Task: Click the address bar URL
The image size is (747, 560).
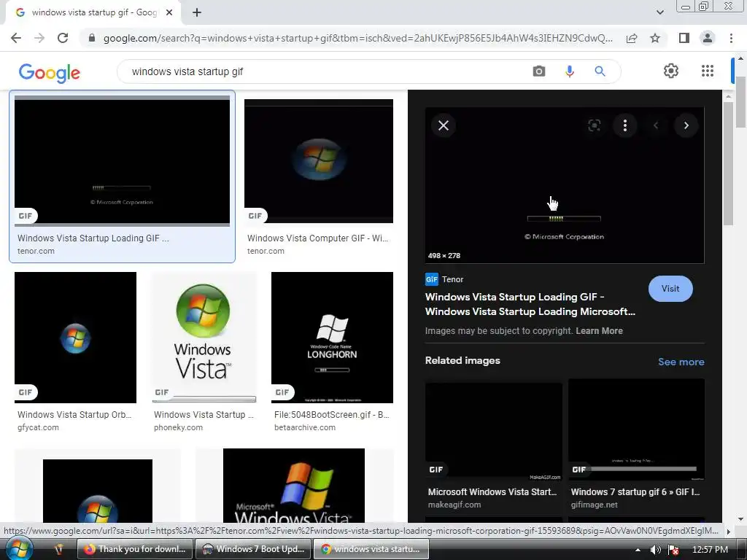Action: (357, 38)
